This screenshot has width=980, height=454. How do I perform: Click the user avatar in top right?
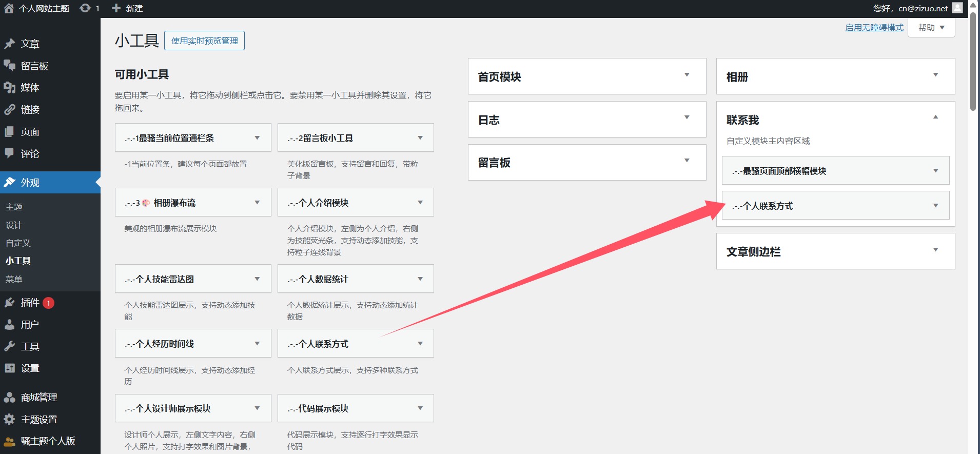957,8
